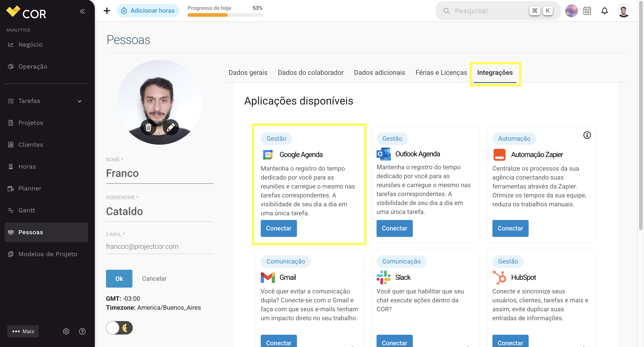Click the Sobrenome field with Cataldo
The image size is (644, 347).
click(x=159, y=211)
